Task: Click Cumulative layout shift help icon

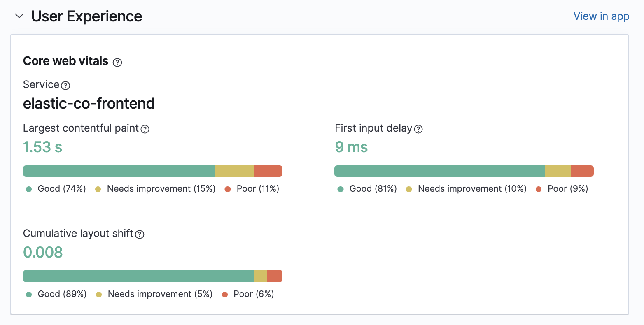Action: coord(140,234)
